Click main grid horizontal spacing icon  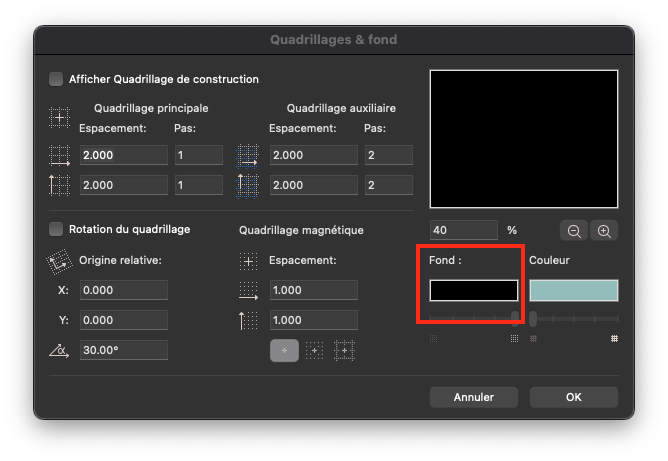tap(59, 155)
